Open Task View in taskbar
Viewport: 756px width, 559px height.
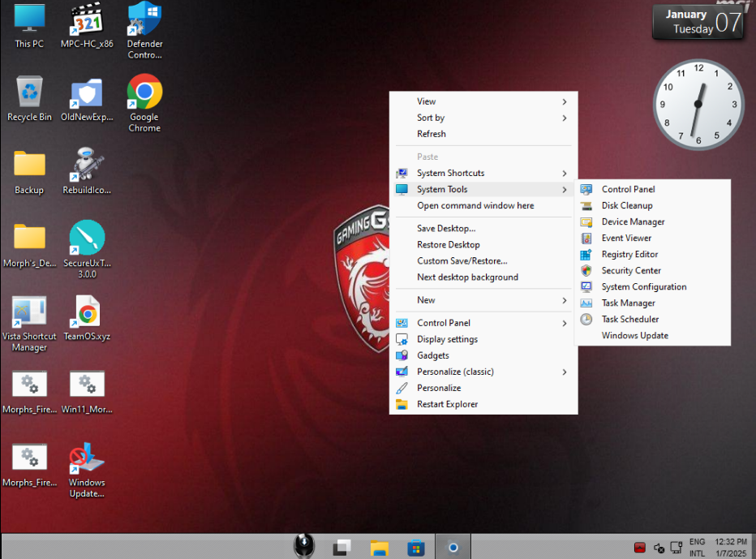[x=341, y=548]
